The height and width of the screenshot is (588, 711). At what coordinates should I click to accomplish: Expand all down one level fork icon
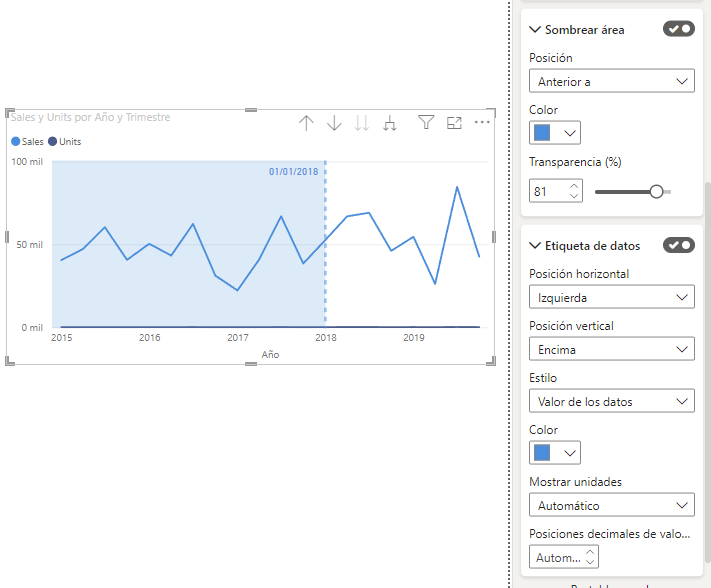tap(390, 123)
